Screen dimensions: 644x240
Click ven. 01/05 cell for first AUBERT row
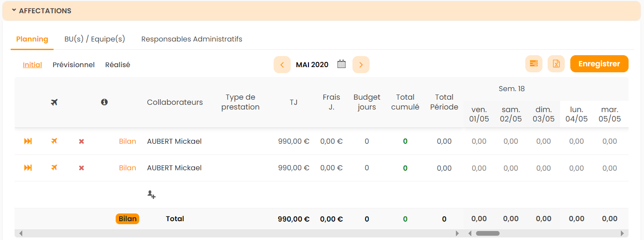coord(479,141)
